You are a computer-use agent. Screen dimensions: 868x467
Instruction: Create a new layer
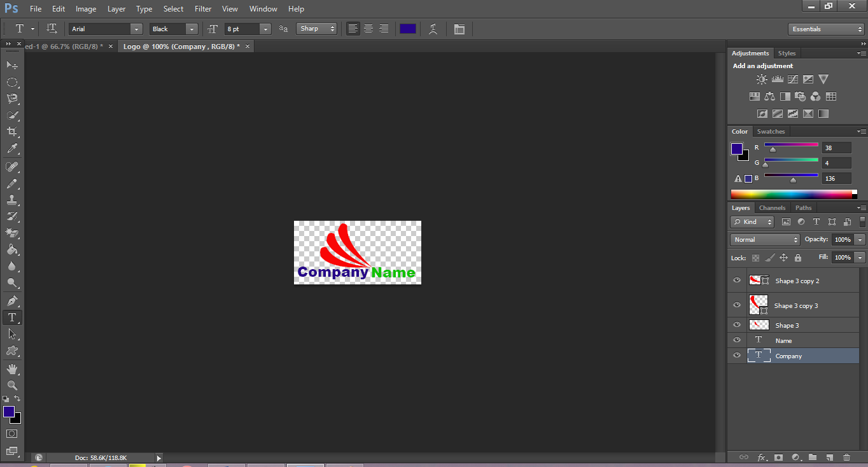829,457
